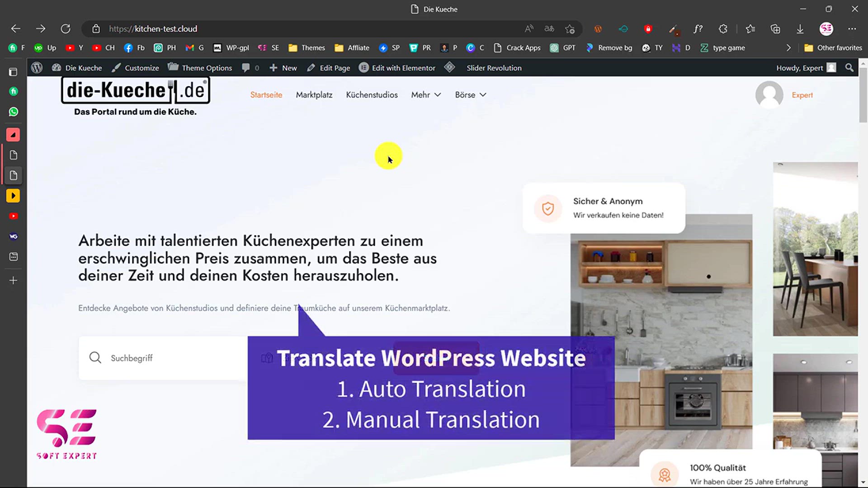Click the Expert profile link
The width and height of the screenshot is (868, 488).
pos(802,95)
